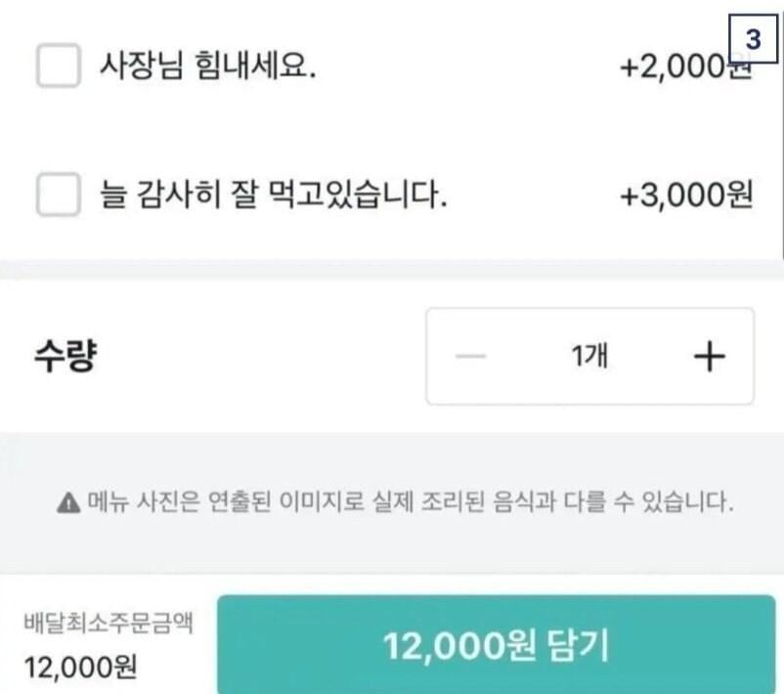
Task: Click the +3,000원 price text
Action: tap(686, 195)
